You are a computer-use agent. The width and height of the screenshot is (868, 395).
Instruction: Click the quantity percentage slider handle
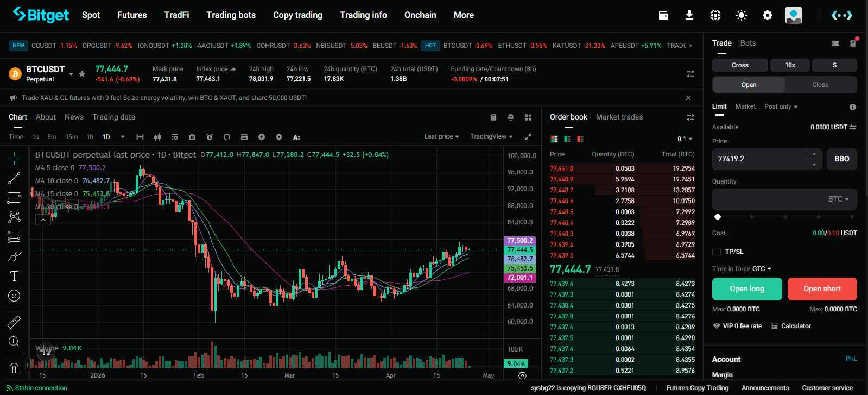coord(718,217)
